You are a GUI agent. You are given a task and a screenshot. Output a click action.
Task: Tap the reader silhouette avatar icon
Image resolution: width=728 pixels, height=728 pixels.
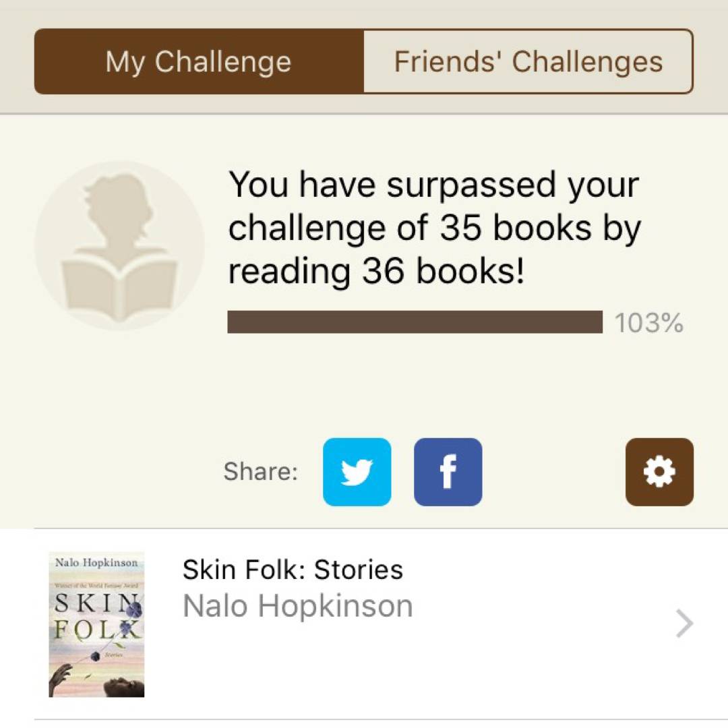[119, 245]
